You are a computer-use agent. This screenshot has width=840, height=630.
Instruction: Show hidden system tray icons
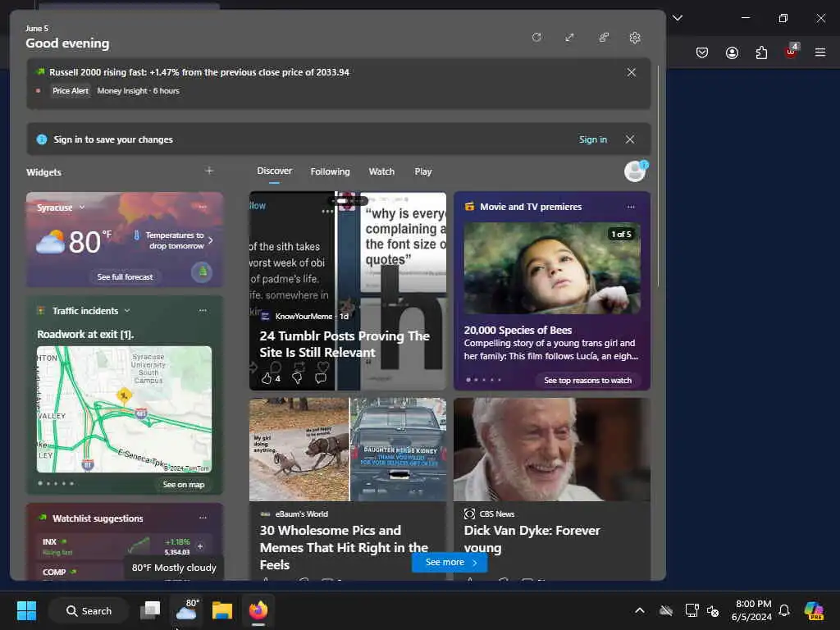click(640, 610)
